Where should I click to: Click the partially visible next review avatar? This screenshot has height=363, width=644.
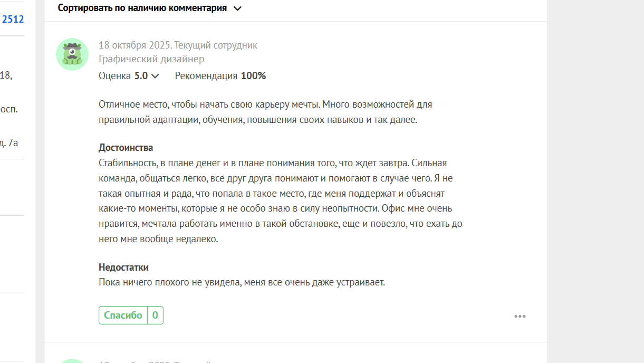tap(72, 361)
